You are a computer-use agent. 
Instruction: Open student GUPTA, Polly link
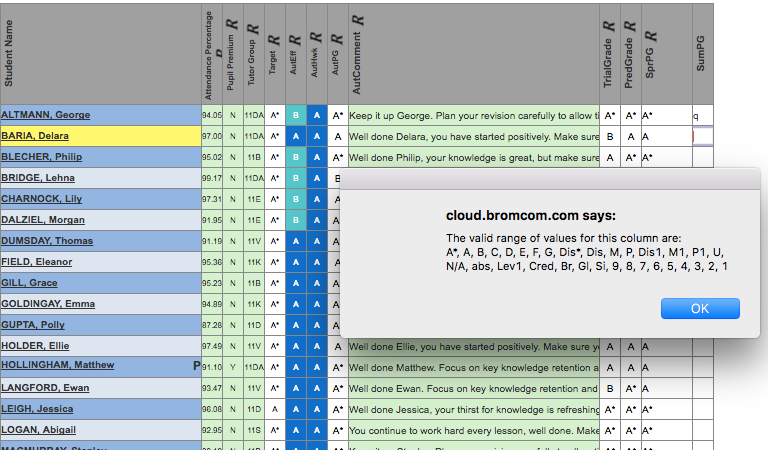point(33,325)
